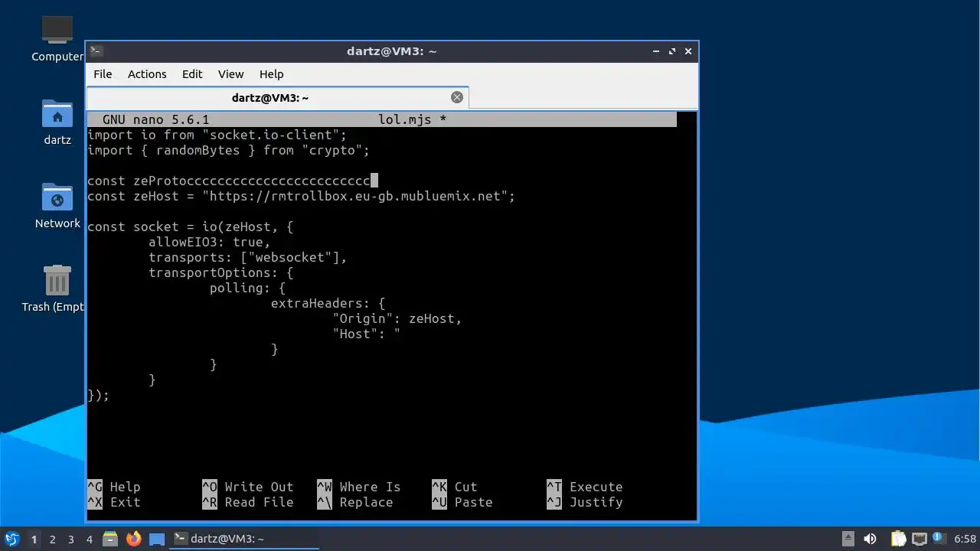
Task: Open the View menu
Action: point(230,74)
